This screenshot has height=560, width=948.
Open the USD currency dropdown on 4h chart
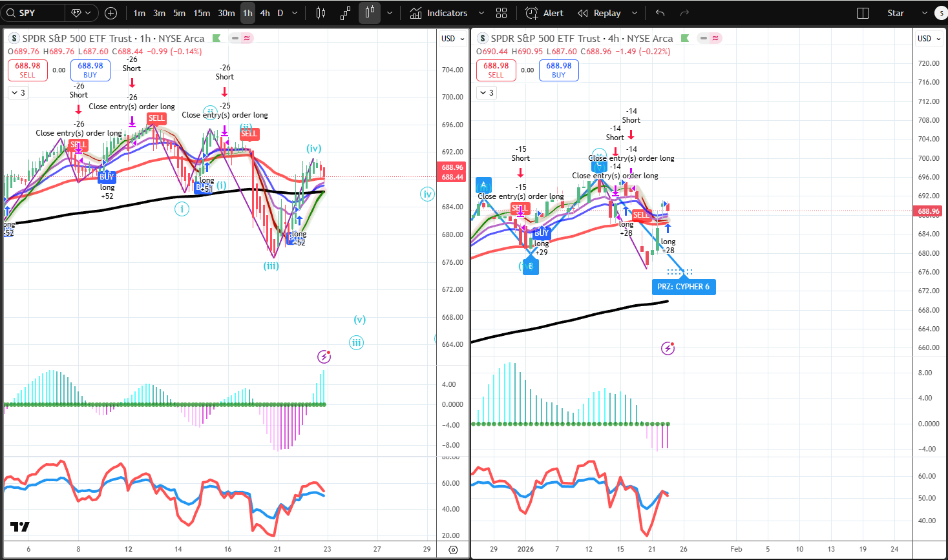coord(929,39)
